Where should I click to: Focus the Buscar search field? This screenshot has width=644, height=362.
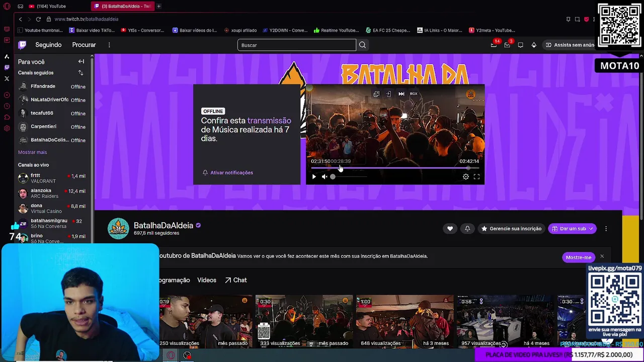click(x=297, y=45)
